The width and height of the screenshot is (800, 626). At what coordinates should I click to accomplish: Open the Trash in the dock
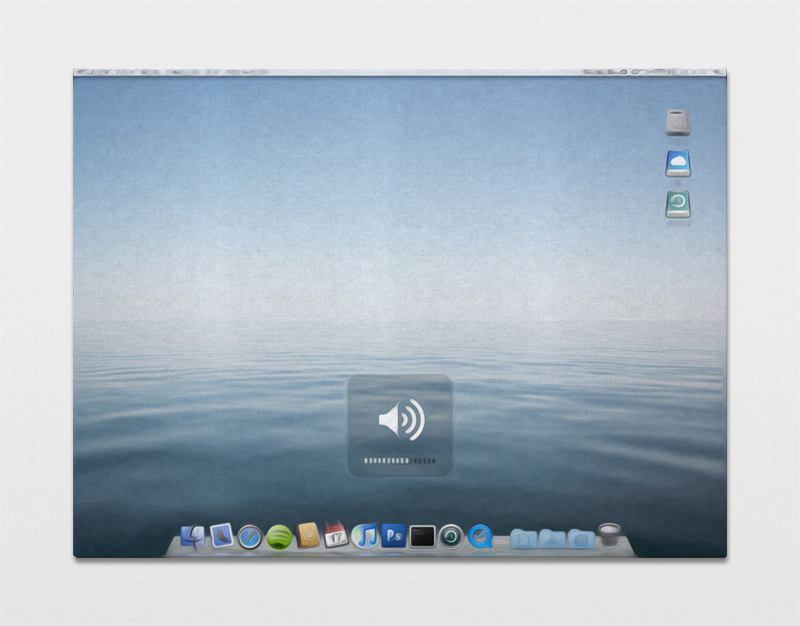(x=610, y=535)
